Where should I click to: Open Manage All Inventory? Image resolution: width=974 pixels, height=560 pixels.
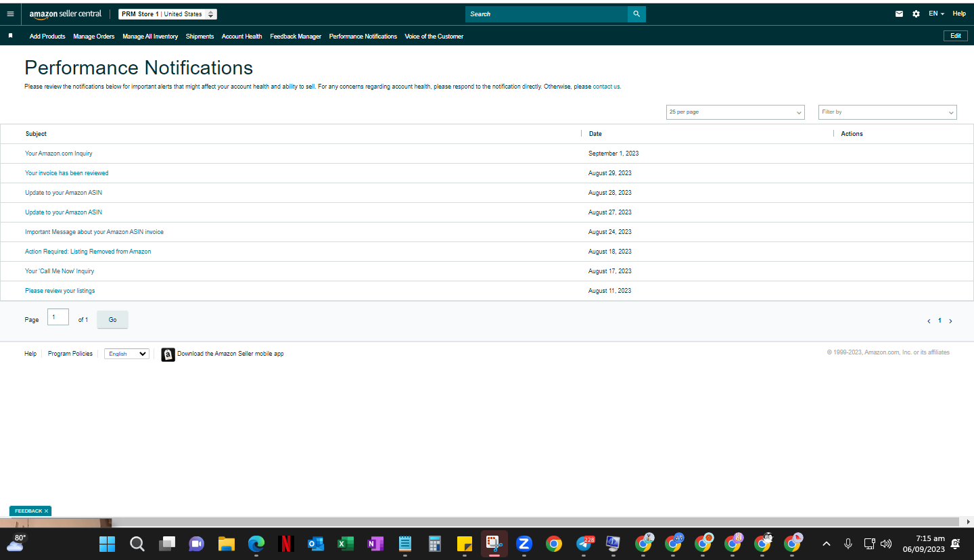[x=150, y=37]
